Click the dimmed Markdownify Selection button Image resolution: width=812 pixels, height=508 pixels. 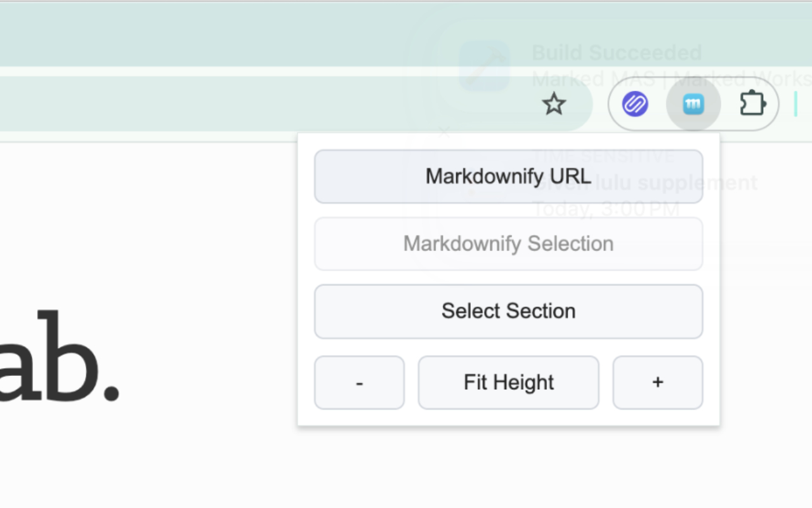(508, 244)
